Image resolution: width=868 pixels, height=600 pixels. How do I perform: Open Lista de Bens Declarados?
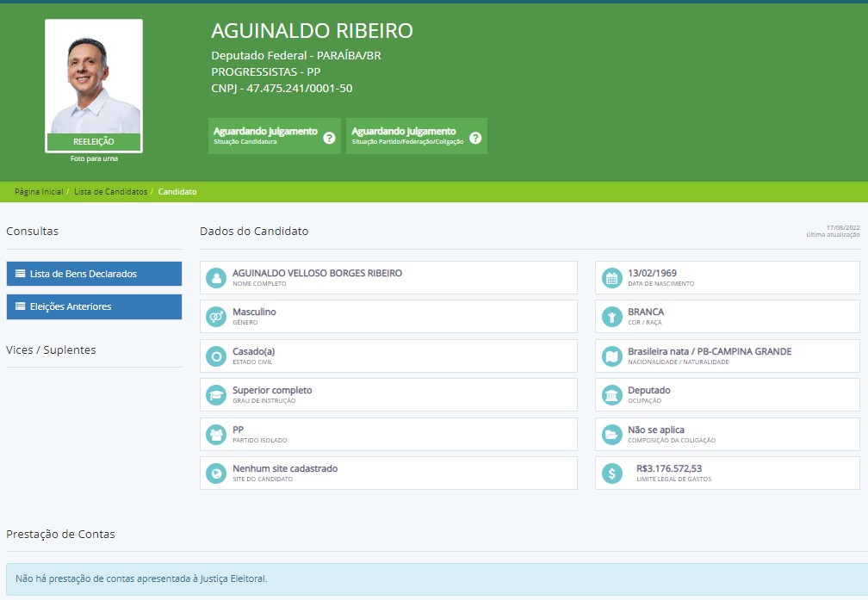tap(94, 274)
